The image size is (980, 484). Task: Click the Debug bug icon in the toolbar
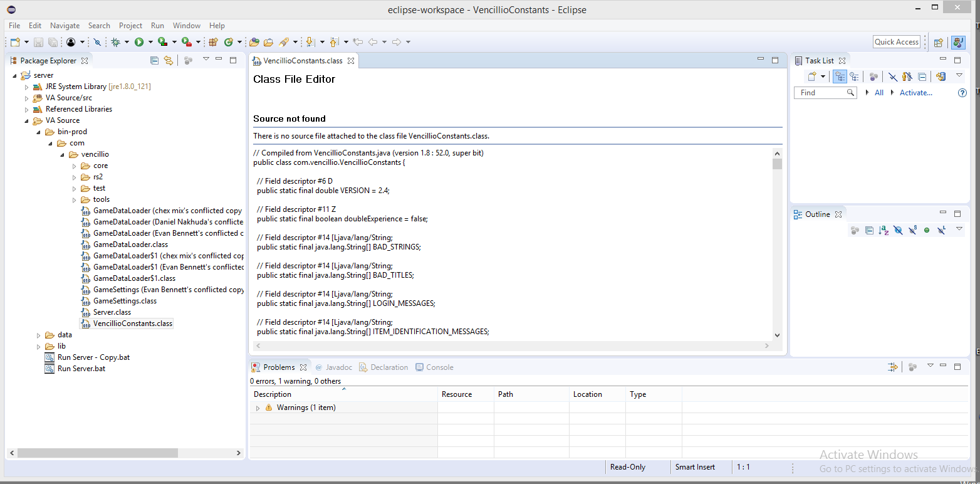115,42
